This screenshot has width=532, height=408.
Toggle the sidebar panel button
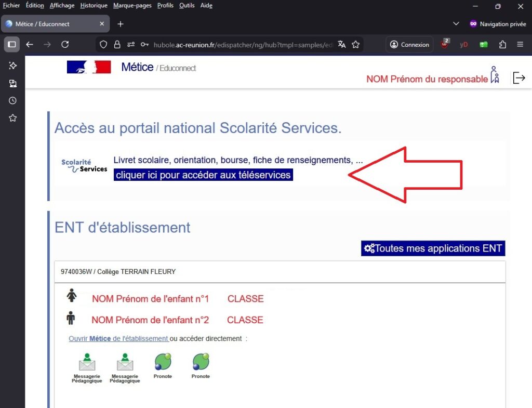(12, 45)
